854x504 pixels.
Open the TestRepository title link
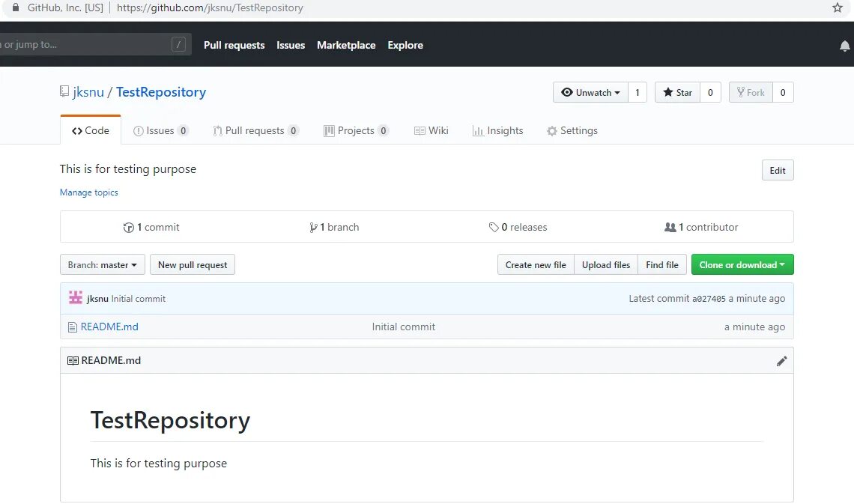160,92
